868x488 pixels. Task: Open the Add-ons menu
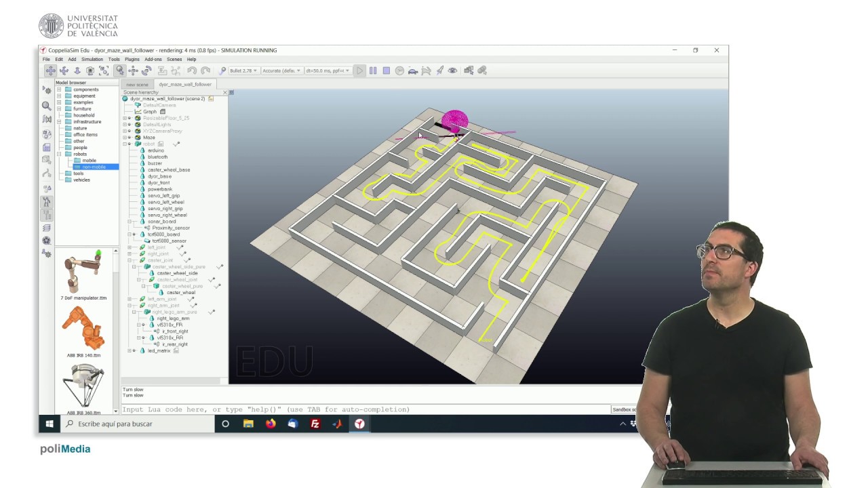[x=153, y=60]
